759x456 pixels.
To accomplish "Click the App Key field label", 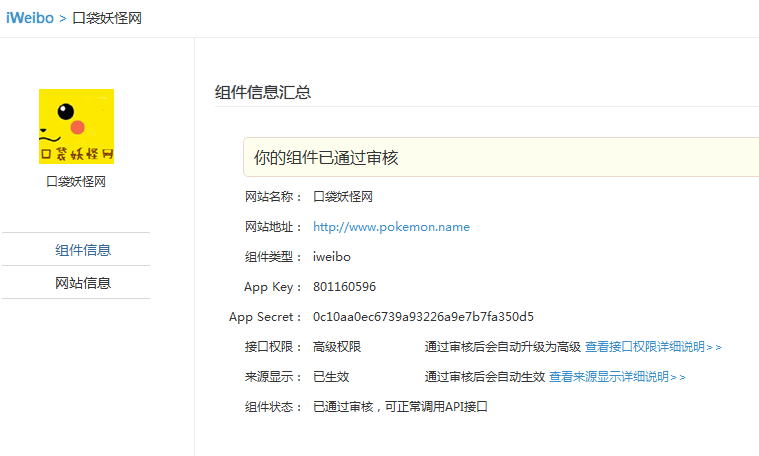I will (273, 287).
